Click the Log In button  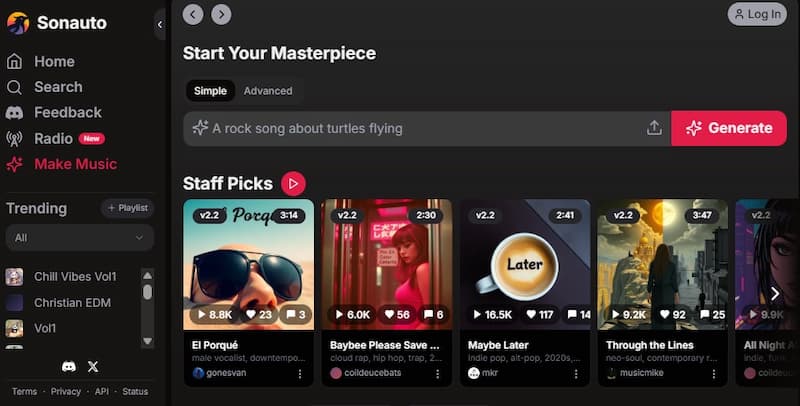point(757,14)
